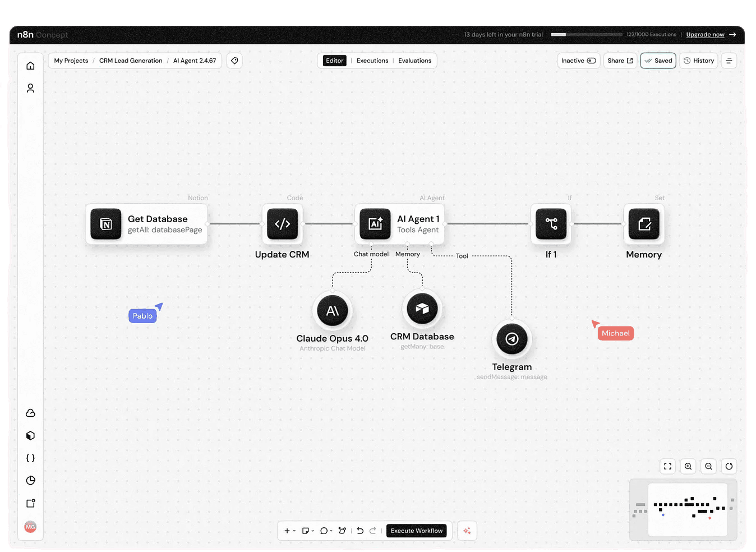This screenshot has width=756, height=552.
Task: Open the user profile sidebar icon
Action: 30,88
